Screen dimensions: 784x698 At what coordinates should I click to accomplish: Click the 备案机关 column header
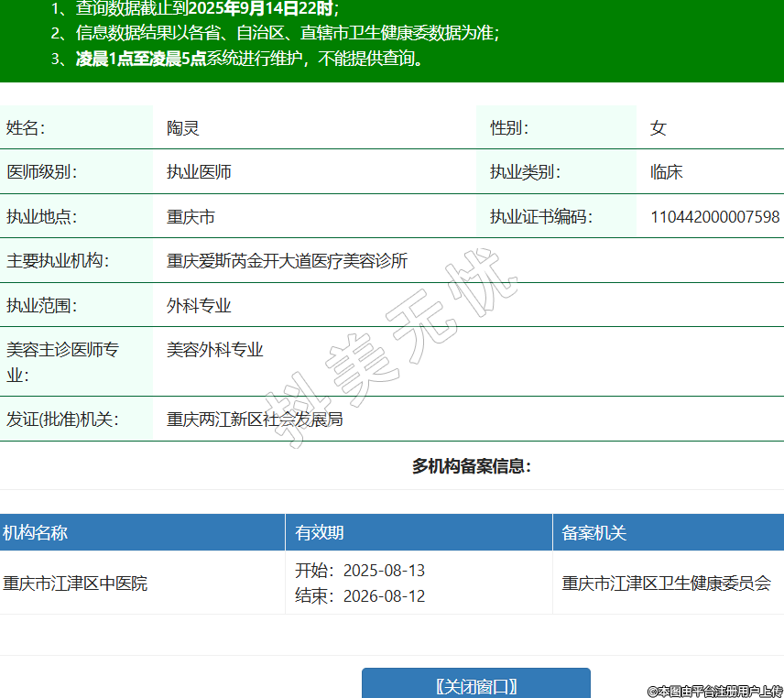pos(593,533)
